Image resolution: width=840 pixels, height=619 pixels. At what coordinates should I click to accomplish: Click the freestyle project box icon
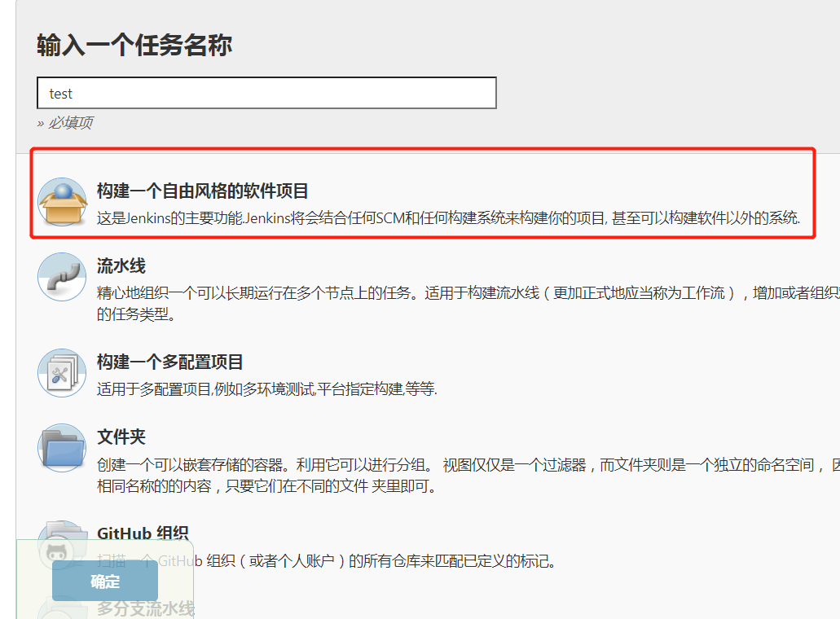click(62, 202)
